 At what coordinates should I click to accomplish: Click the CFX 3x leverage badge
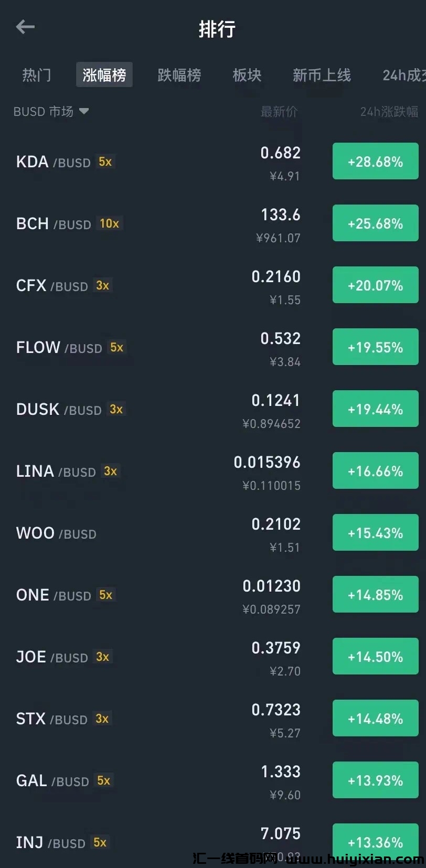tap(102, 285)
